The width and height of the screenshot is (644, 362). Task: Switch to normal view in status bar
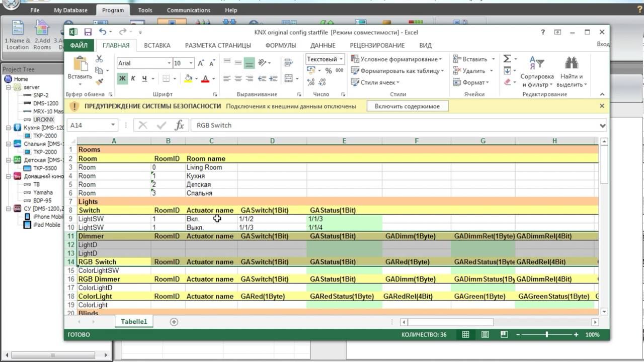pyautogui.click(x=466, y=334)
